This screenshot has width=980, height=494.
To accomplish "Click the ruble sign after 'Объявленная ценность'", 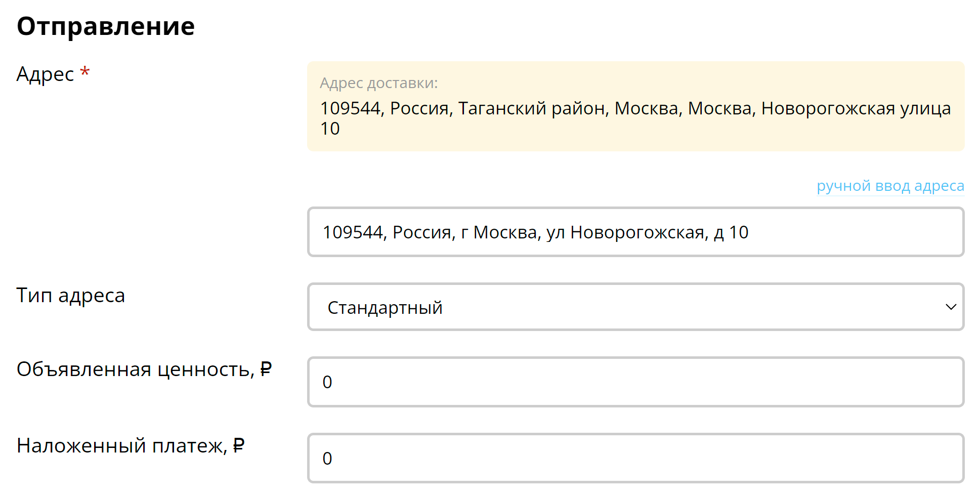I will [266, 369].
